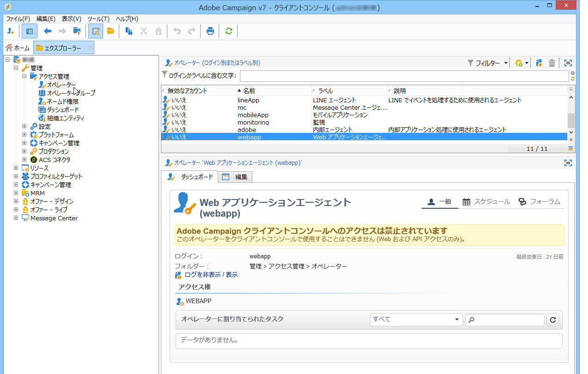The image size is (588, 374).
Task: Toggle the search magnifier toolbar button
Action: (x=96, y=31)
